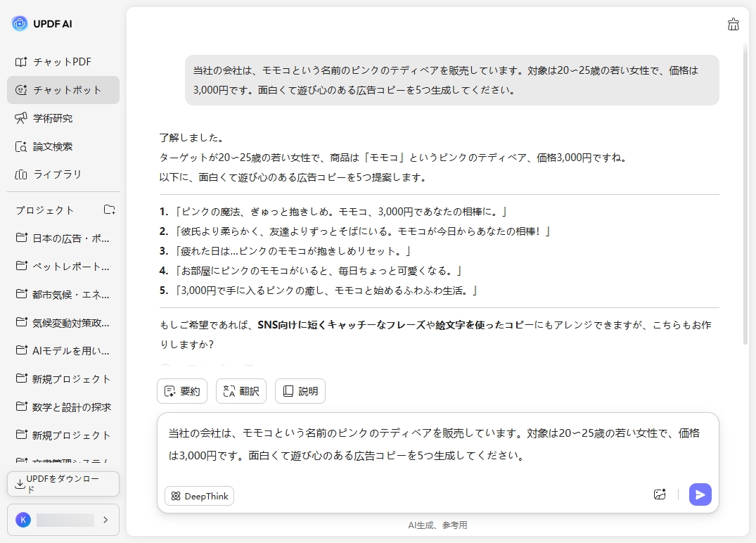The width and height of the screenshot is (756, 543).
Task: Click the 説明 explain button
Action: point(300,391)
